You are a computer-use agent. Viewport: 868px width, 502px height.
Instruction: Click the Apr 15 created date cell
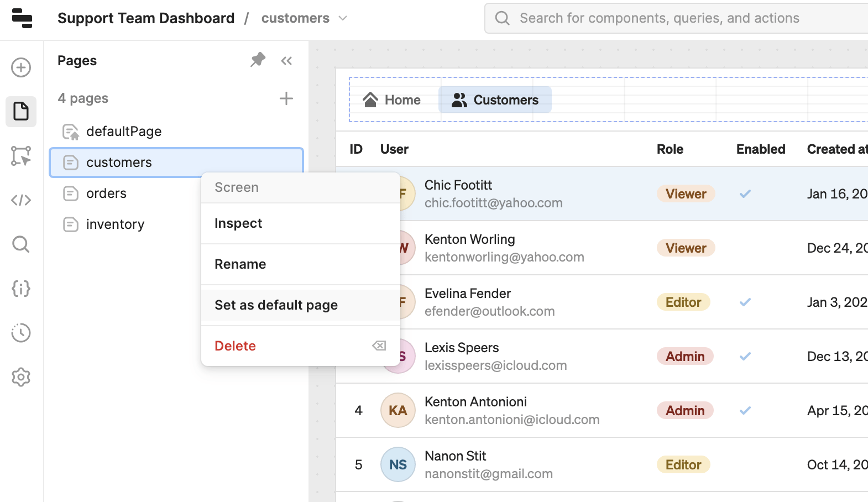(837, 411)
